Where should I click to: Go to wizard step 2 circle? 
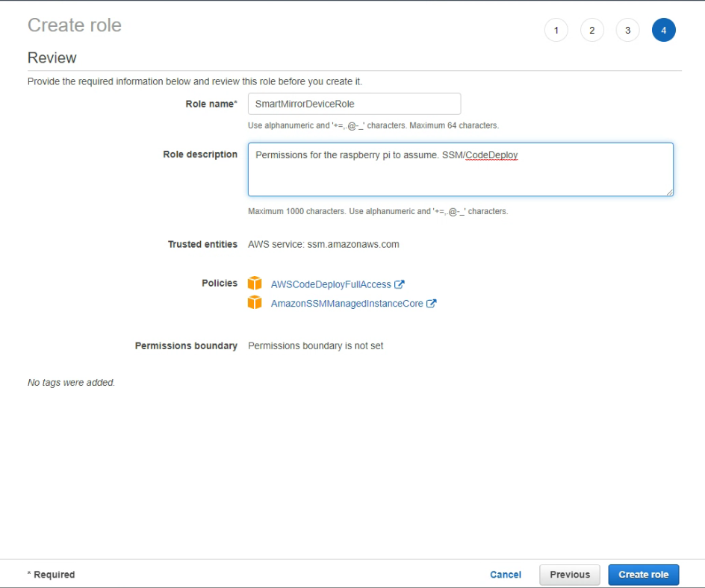click(591, 30)
